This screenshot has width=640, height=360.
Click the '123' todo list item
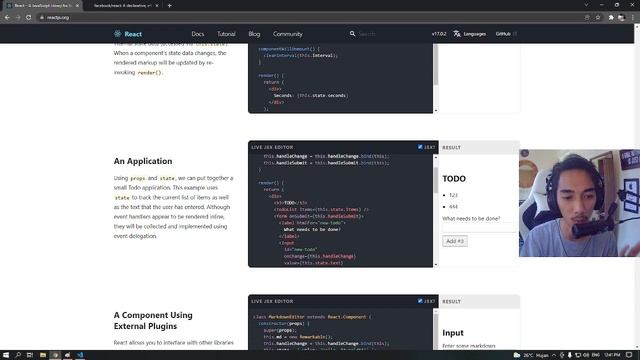tap(453, 195)
